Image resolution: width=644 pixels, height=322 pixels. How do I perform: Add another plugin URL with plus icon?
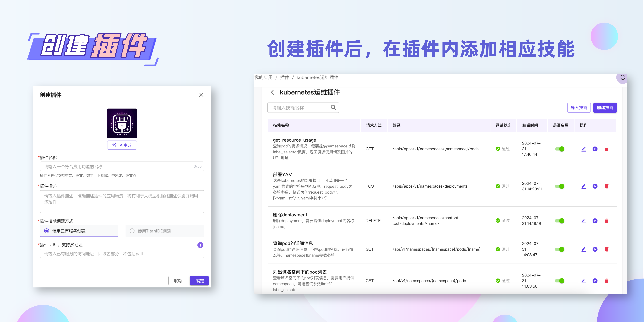[x=200, y=245]
